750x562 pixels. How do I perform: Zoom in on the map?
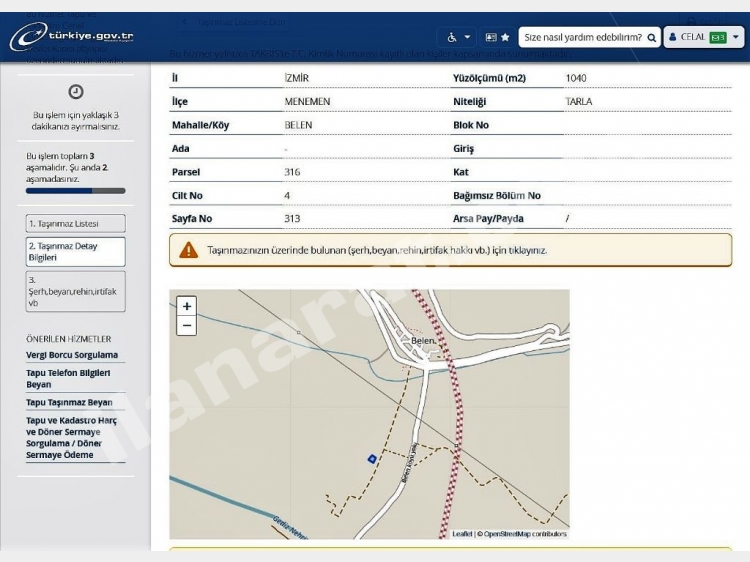[187, 306]
